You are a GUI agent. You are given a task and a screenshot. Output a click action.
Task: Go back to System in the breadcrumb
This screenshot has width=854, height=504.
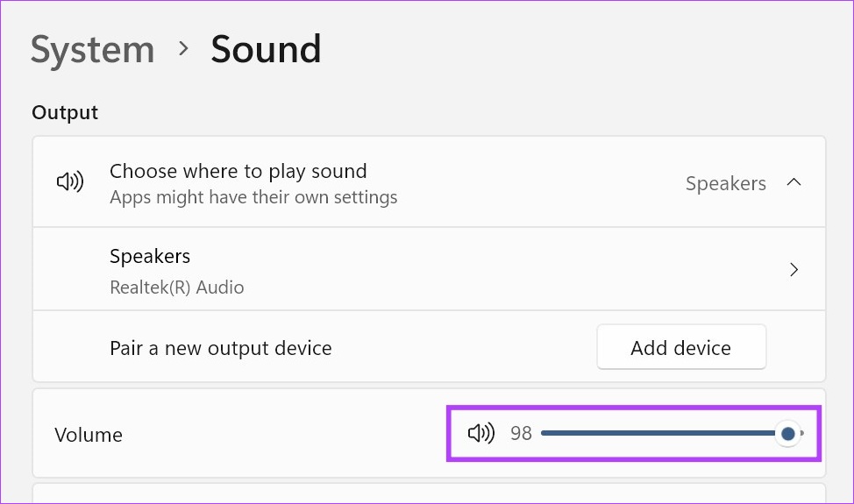[x=92, y=49]
